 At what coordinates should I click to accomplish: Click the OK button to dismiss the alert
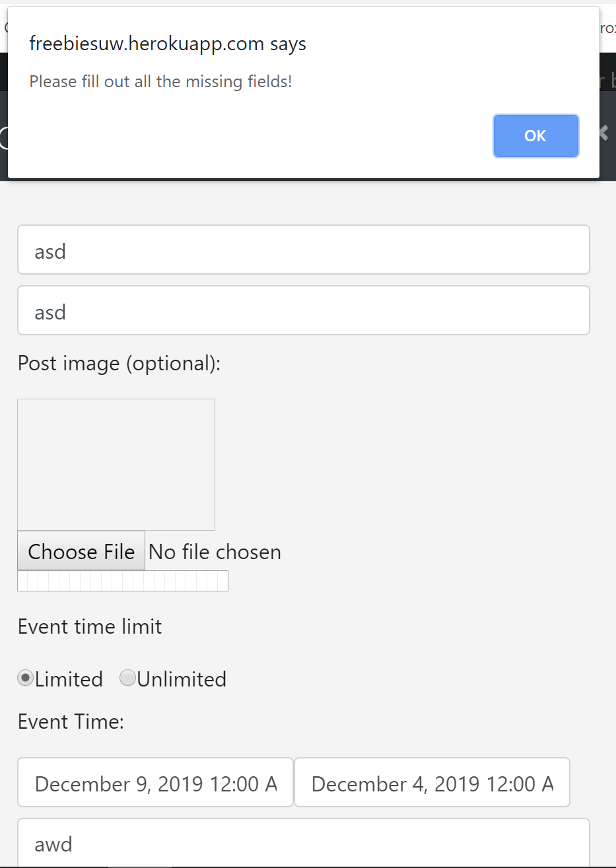pyautogui.click(x=535, y=136)
